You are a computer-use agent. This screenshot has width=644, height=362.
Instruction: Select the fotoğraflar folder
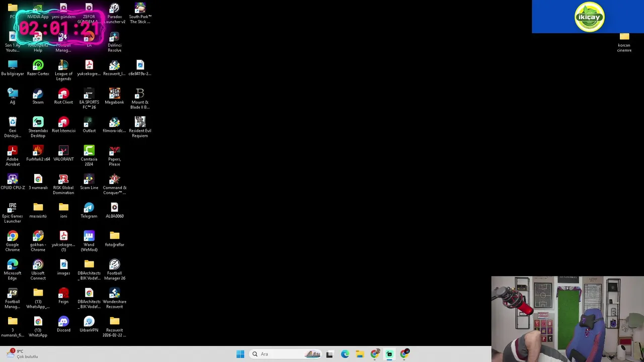coord(114,239)
